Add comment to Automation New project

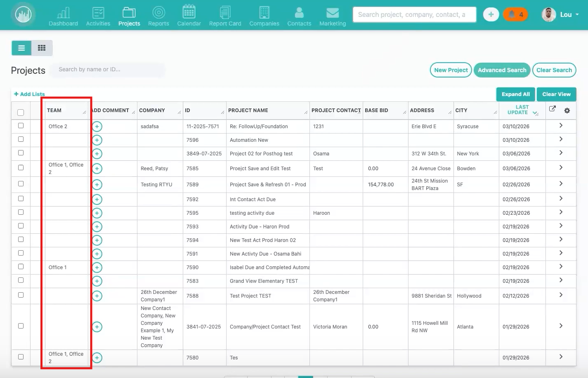click(97, 140)
